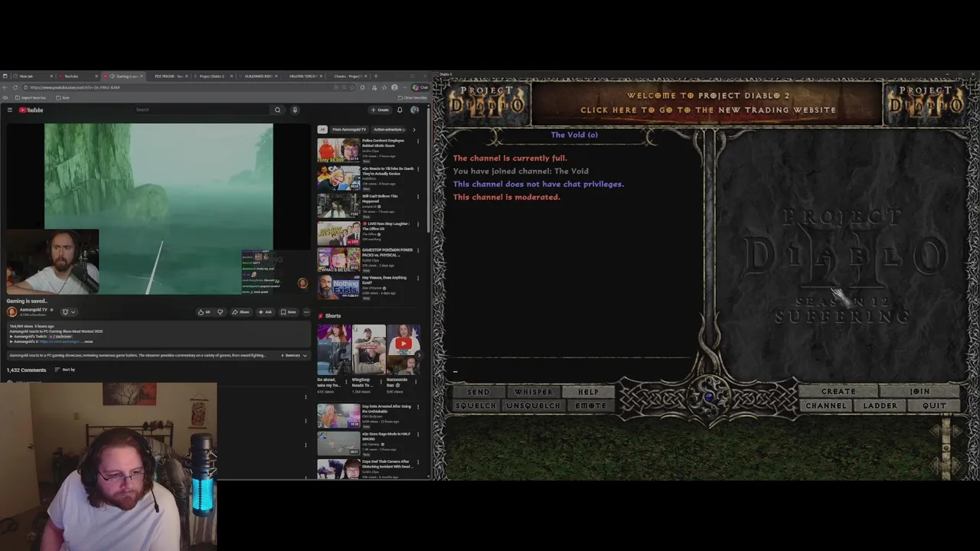
Task: Click the new trading website banner
Action: (707, 103)
